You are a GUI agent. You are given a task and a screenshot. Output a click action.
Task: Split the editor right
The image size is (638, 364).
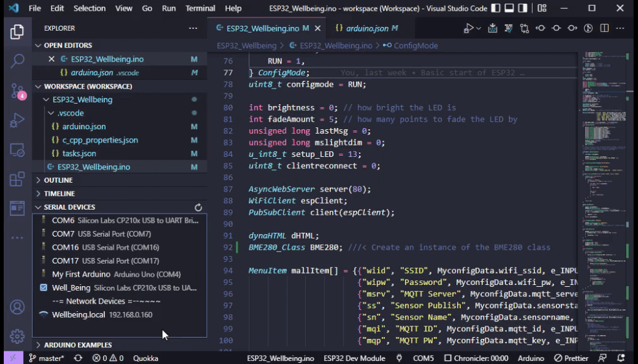pyautogui.click(x=604, y=28)
